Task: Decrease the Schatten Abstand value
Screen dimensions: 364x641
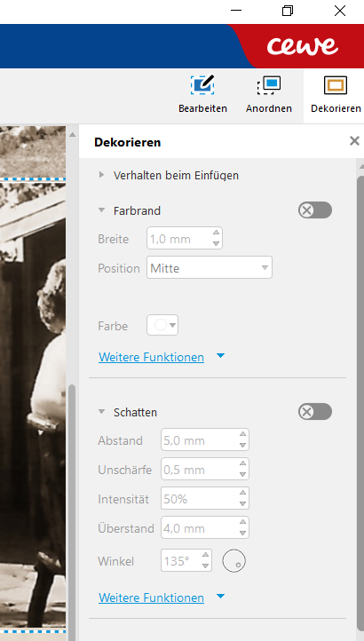Action: tap(243, 446)
